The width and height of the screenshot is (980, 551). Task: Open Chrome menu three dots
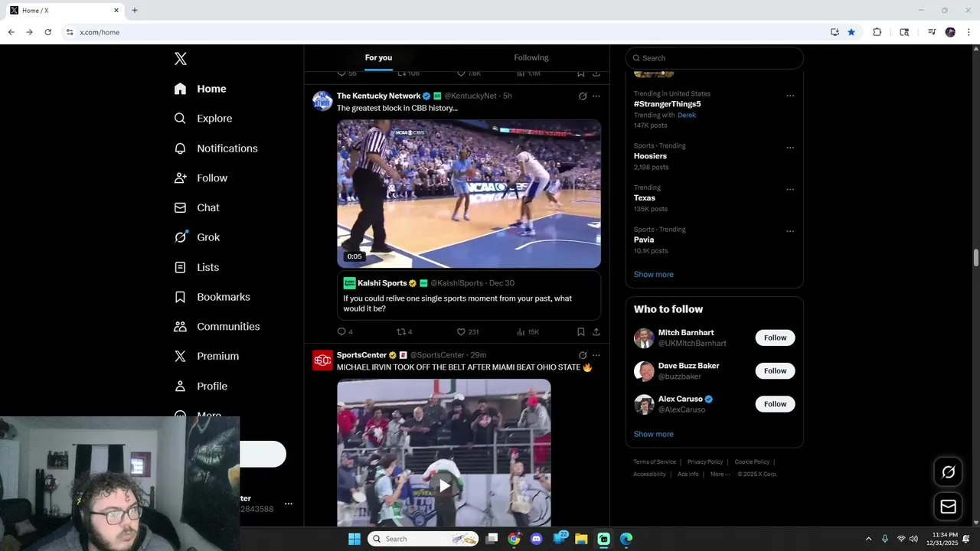point(969,32)
